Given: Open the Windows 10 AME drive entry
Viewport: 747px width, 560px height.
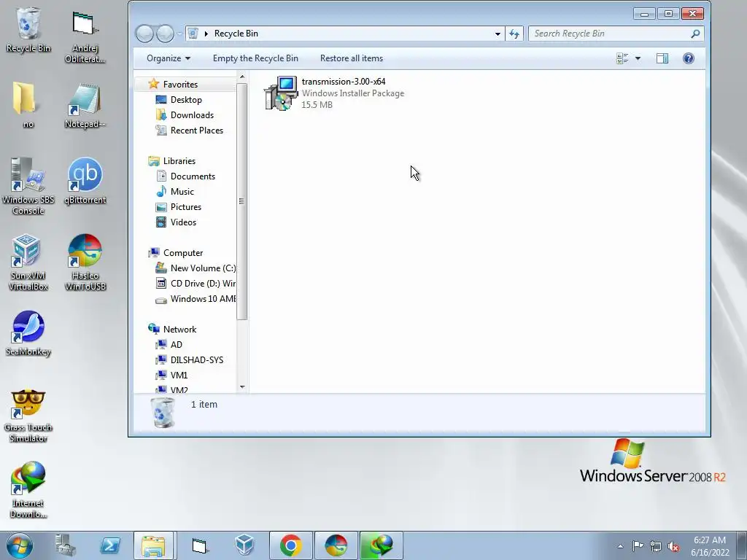Looking at the screenshot, I should tap(196, 298).
